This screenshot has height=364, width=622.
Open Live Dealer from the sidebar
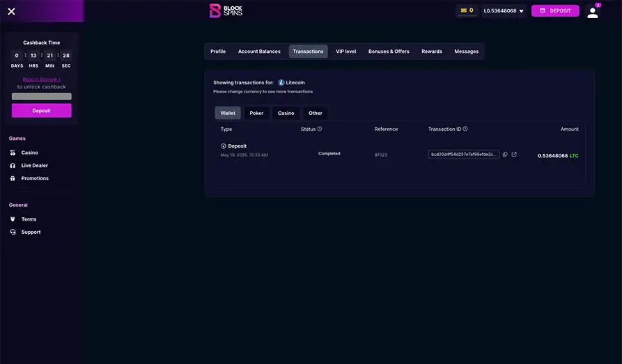tap(35, 166)
